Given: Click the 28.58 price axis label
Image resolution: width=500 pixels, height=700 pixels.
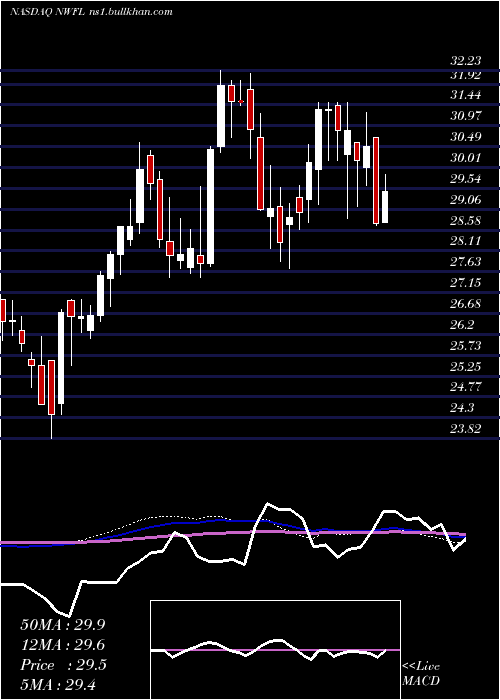Looking at the screenshot, I should [466, 221].
